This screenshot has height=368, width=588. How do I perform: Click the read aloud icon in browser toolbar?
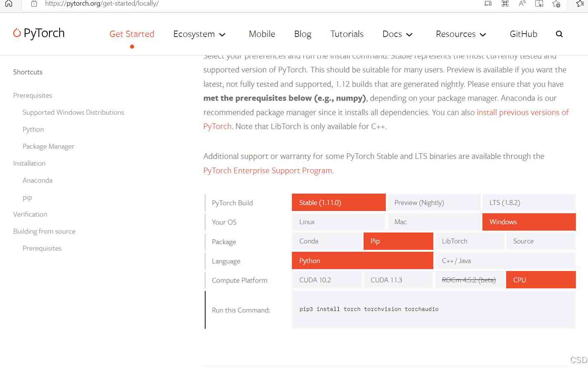[x=522, y=4]
